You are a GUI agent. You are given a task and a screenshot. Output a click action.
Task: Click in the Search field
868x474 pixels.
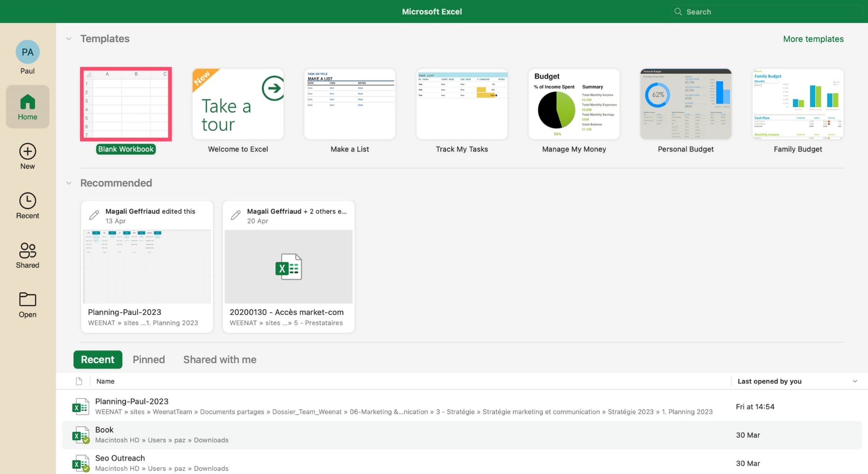767,12
